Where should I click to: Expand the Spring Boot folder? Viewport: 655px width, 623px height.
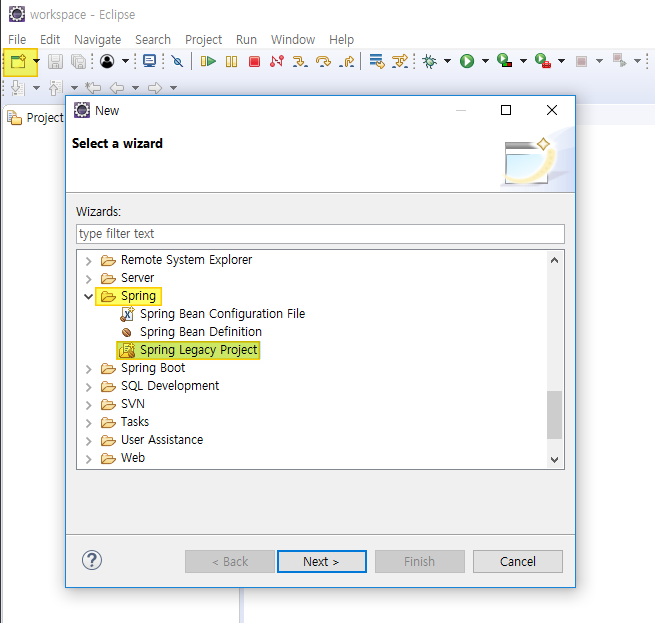click(x=88, y=369)
